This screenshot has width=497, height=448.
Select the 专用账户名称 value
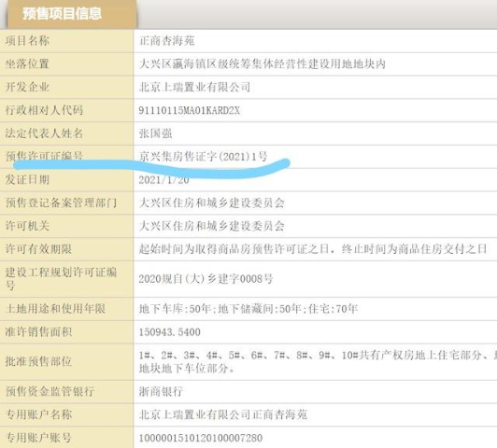tap(223, 414)
